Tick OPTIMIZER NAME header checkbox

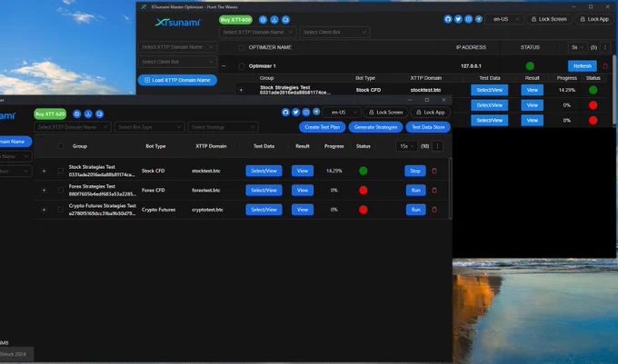coord(241,47)
